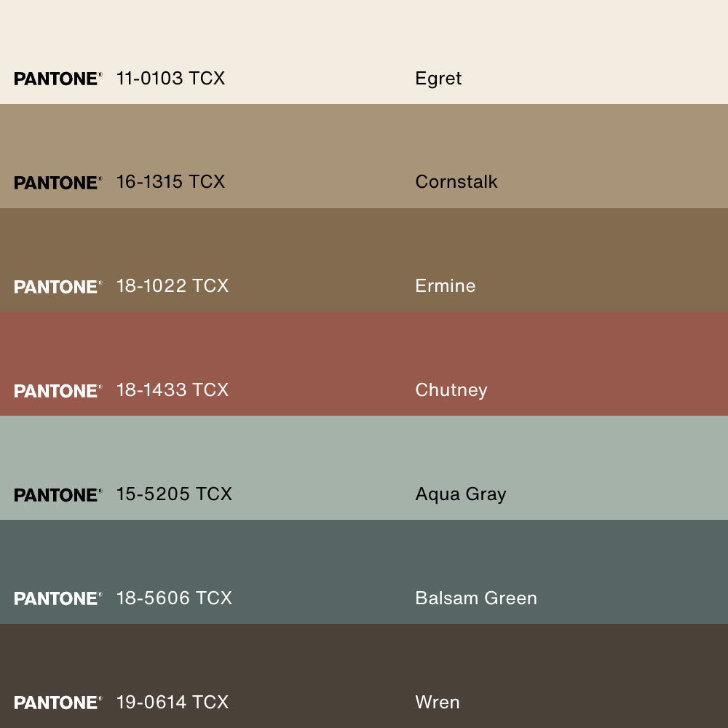
Task: Click the Egret color name
Action: [438, 79]
